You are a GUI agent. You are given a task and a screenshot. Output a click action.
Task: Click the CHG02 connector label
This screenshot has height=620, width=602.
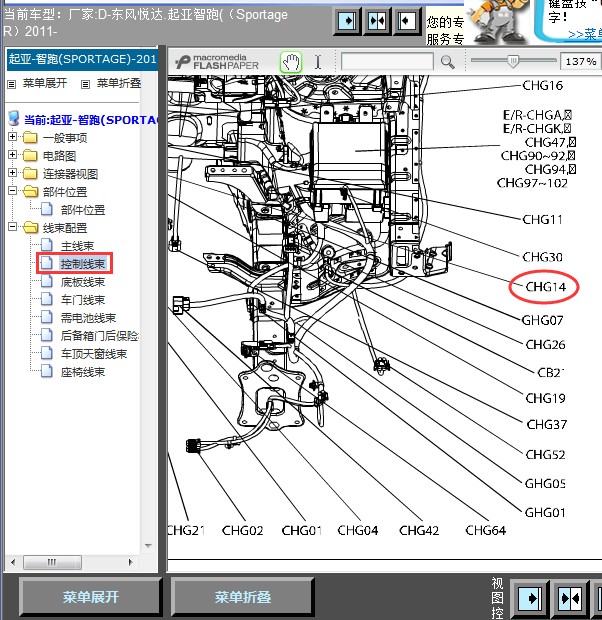(242, 530)
